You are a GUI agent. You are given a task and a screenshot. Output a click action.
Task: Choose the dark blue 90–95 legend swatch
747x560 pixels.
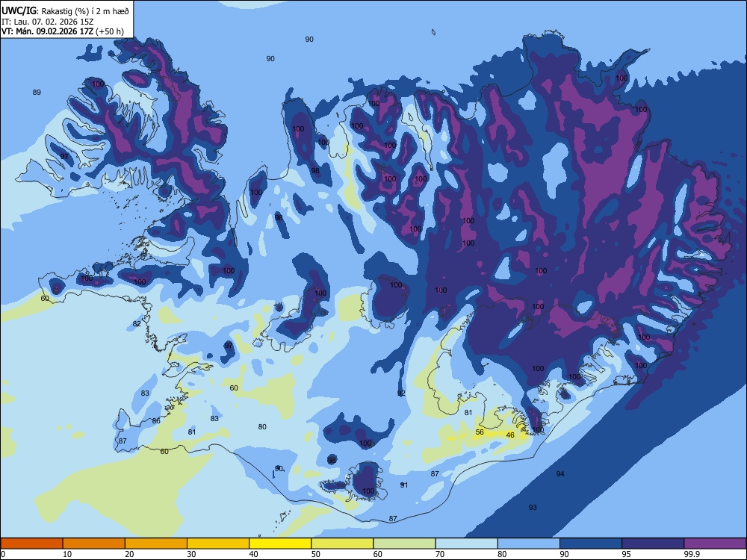point(591,544)
